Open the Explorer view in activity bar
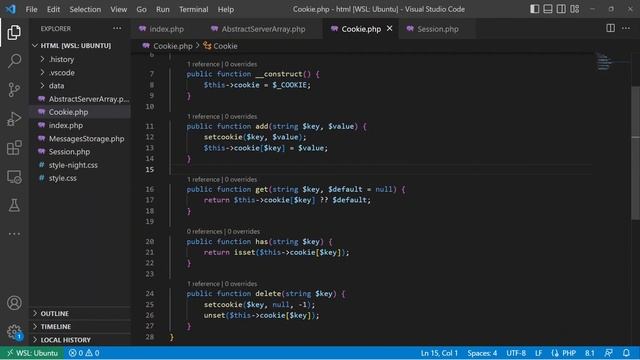The height and width of the screenshot is (360, 640). coord(14,33)
